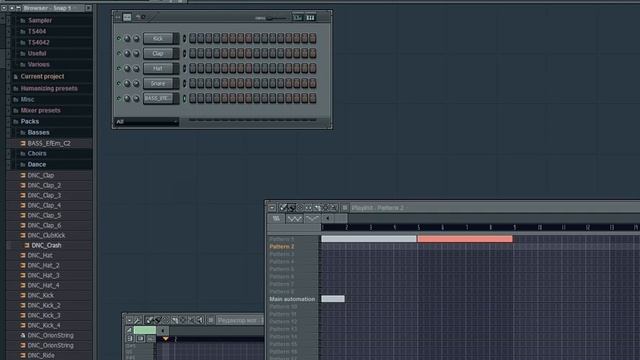Image resolution: width=640 pixels, height=360 pixels.
Task: Select the DNC_Clap_2 sample
Action: pos(44,185)
